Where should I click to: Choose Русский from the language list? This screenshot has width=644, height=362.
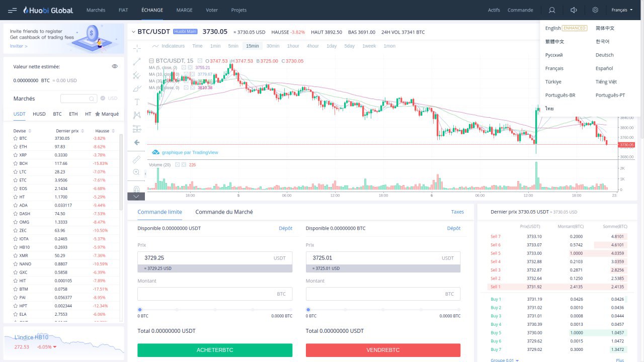(554, 55)
